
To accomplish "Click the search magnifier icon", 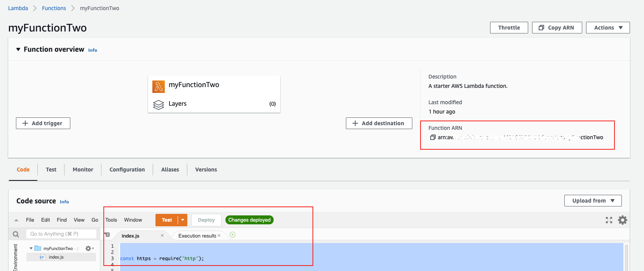I will (16, 234).
